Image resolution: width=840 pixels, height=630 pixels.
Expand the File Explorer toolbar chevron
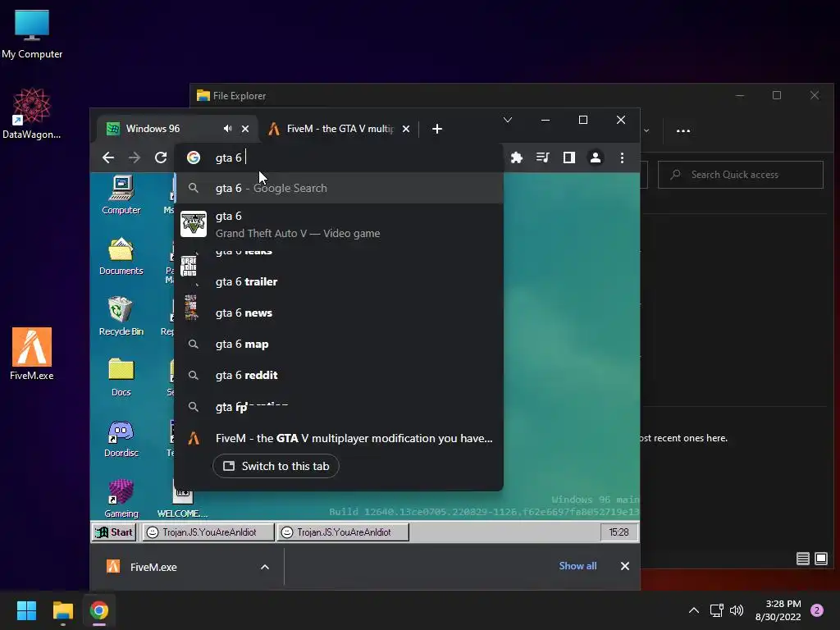point(646,130)
